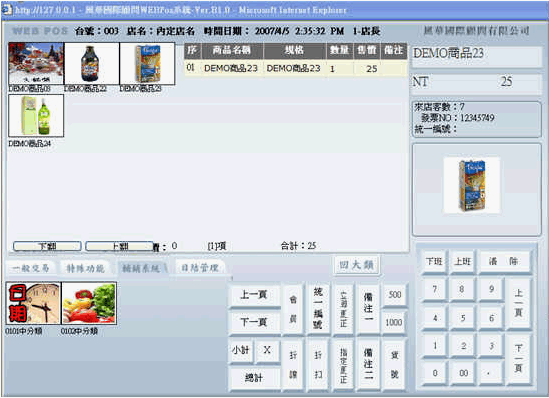The height and width of the screenshot is (398, 549).
Task: Pick the DEMO商品03 product image
Action: 36,64
